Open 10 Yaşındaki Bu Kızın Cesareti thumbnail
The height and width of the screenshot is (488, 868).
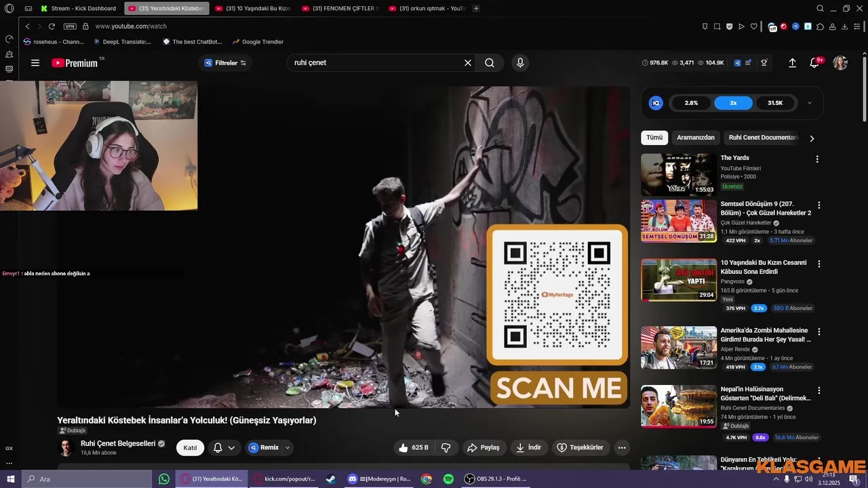[679, 280]
